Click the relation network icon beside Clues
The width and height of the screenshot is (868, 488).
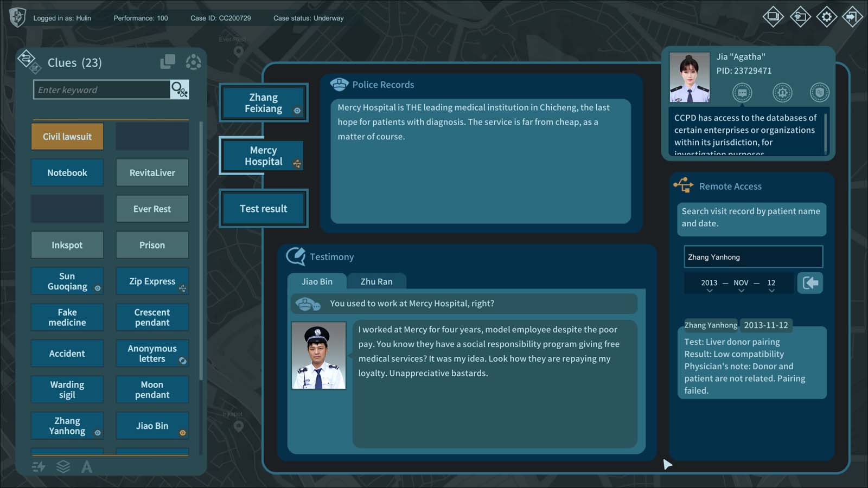193,62
